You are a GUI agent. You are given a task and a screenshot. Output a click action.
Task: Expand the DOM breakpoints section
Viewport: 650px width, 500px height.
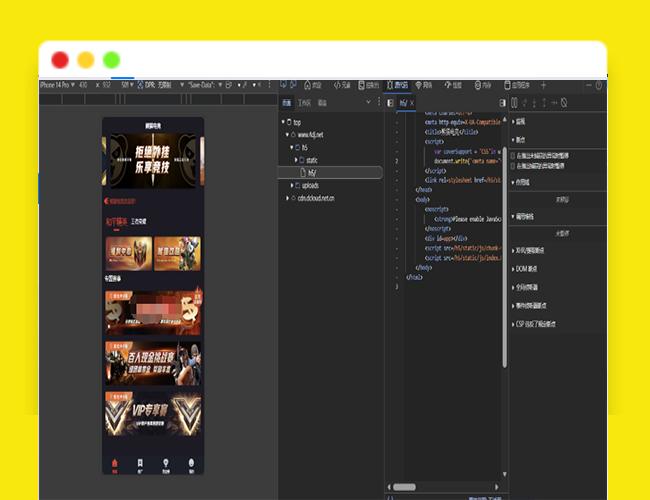coord(524,269)
